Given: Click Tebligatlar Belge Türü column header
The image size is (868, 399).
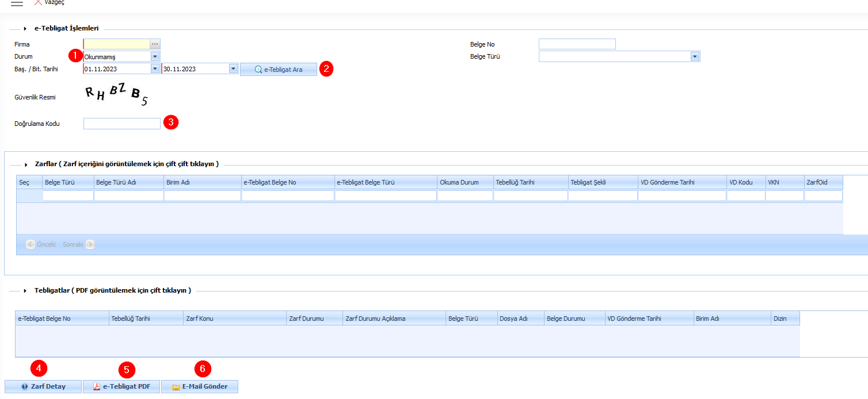Looking at the screenshot, I should 472,319.
